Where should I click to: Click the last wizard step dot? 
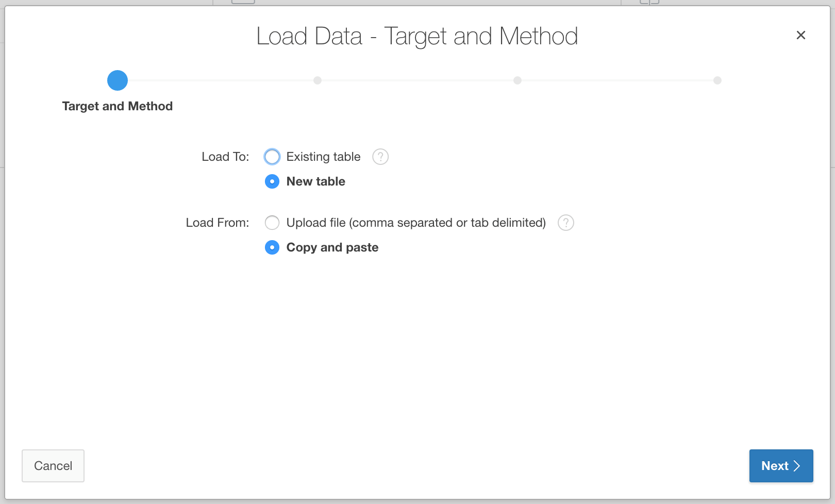click(x=717, y=80)
